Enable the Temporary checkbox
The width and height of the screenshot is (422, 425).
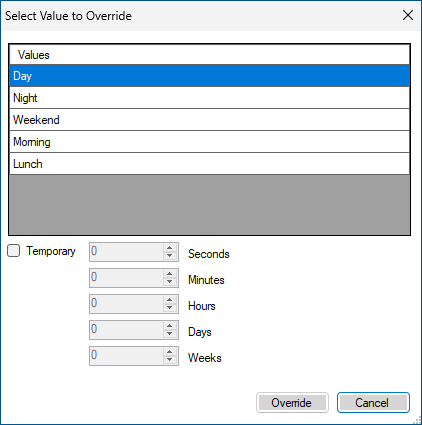14,251
